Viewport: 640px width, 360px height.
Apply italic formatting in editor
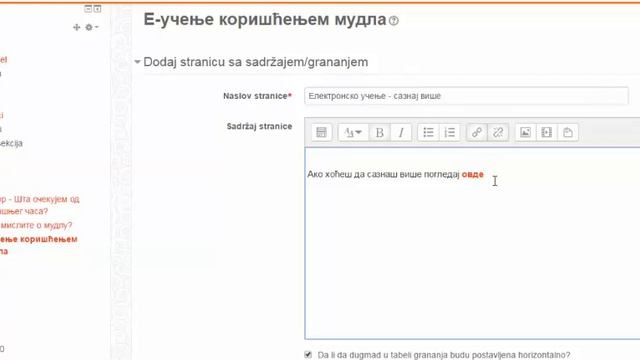coord(401,133)
